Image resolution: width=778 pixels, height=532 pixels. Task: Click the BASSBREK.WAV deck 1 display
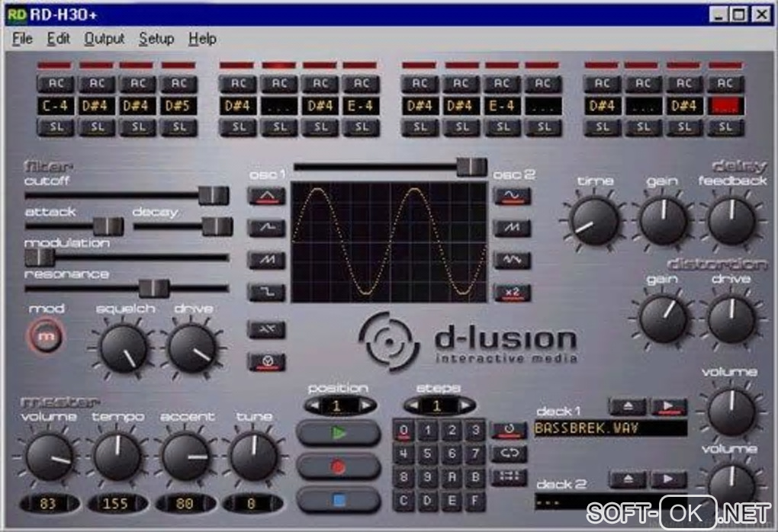(x=611, y=428)
